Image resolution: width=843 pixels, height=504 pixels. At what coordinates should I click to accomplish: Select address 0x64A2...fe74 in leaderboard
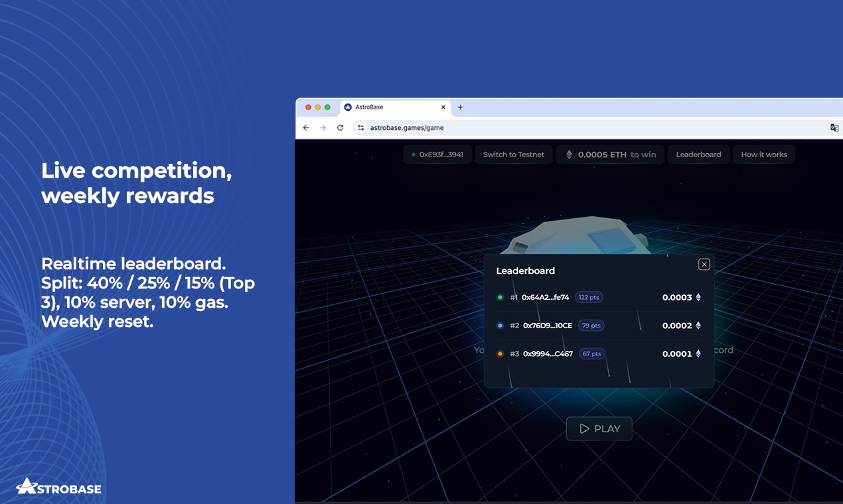tap(546, 298)
